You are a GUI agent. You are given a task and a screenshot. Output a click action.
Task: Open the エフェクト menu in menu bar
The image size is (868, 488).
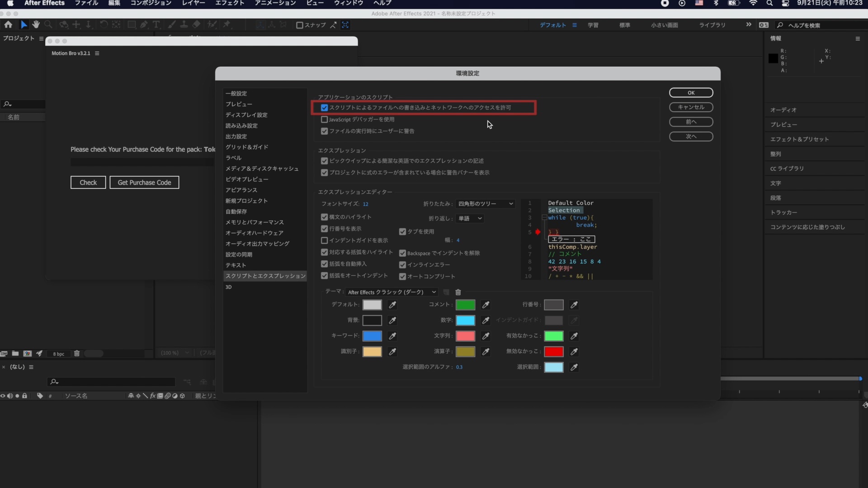tap(230, 3)
